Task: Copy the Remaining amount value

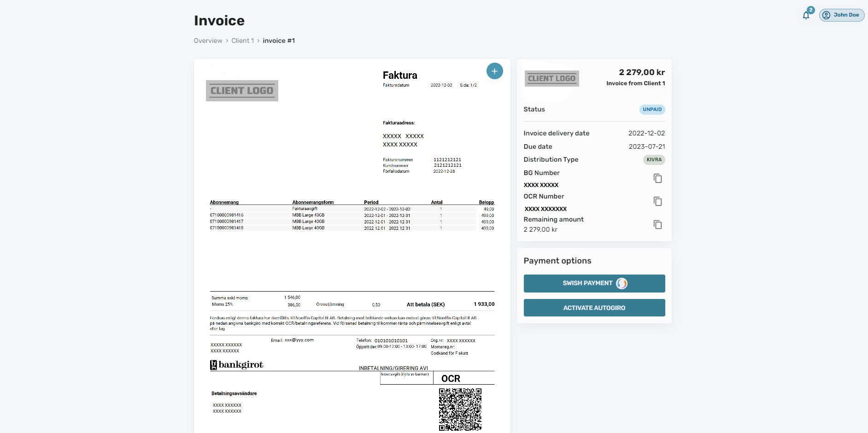Action: pos(658,224)
